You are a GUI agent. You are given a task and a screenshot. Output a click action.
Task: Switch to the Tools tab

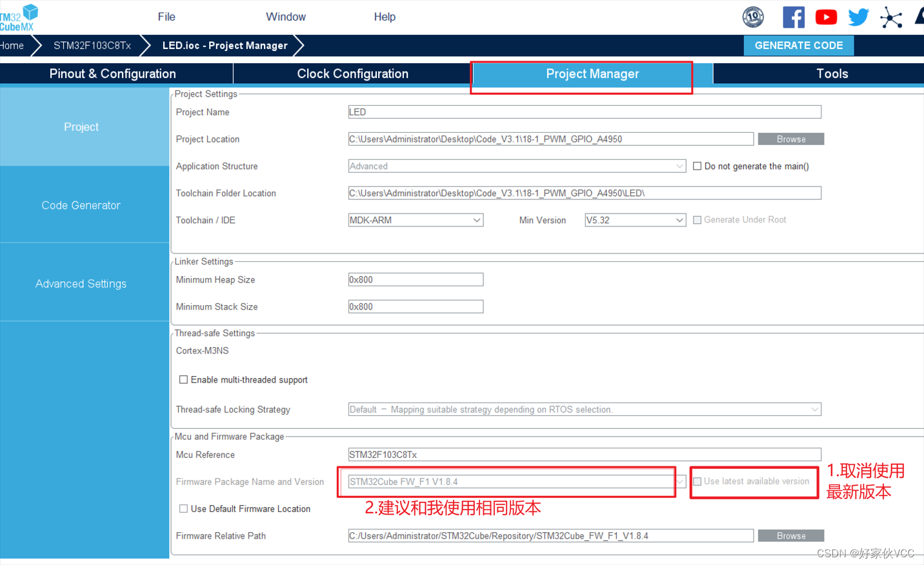click(832, 74)
